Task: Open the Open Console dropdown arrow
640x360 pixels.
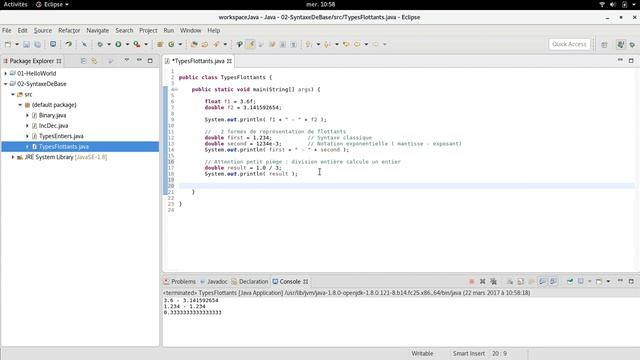Action: coord(608,282)
